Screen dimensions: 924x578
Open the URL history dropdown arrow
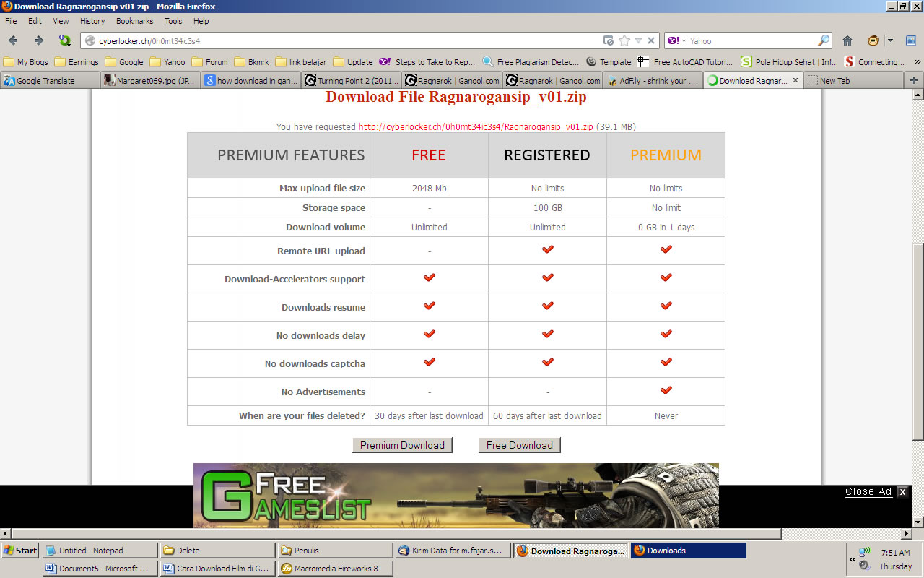coord(638,41)
